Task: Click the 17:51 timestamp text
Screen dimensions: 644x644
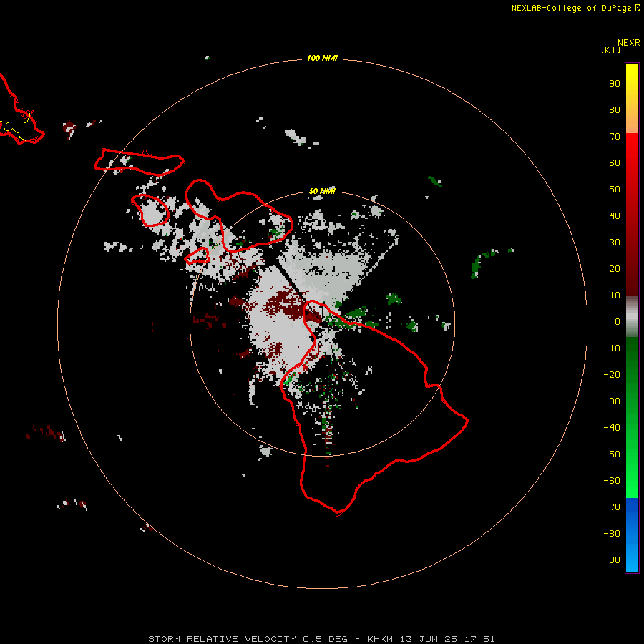Action: (x=479, y=639)
